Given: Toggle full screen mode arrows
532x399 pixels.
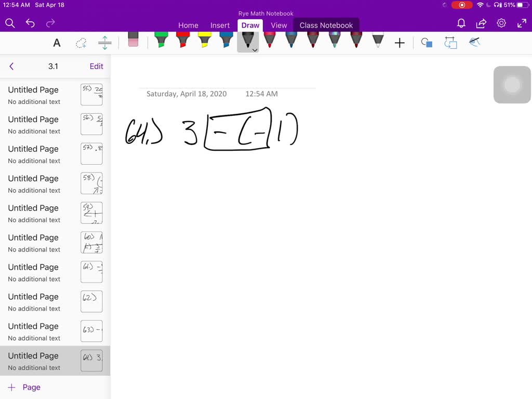Looking at the screenshot, I should [x=522, y=23].
